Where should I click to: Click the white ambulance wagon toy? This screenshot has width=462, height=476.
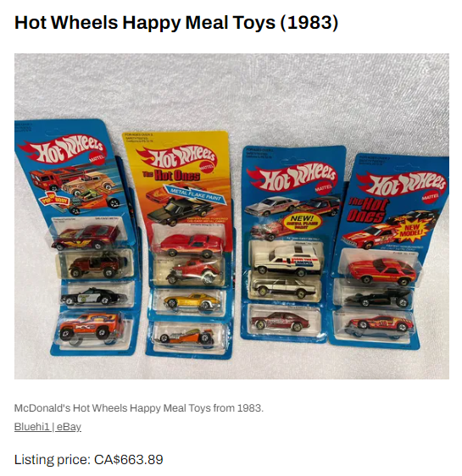pyautogui.click(x=287, y=259)
